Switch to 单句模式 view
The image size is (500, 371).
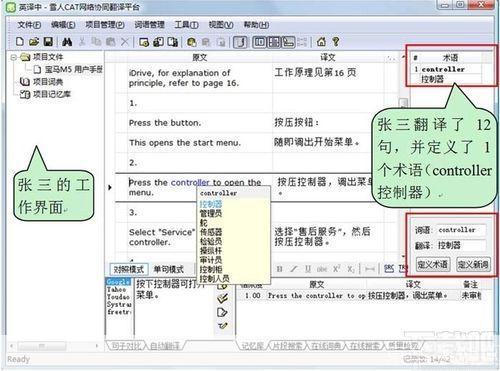[168, 269]
